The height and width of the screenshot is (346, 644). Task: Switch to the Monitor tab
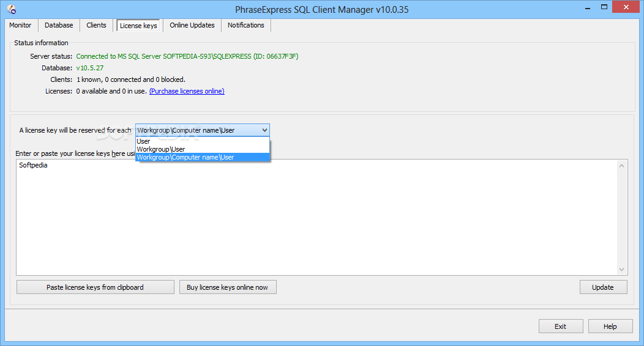click(21, 25)
